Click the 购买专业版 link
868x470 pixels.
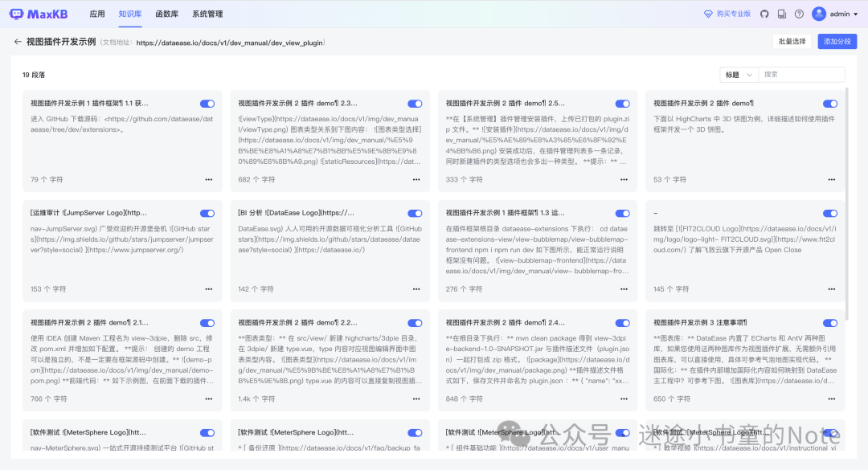(x=734, y=14)
